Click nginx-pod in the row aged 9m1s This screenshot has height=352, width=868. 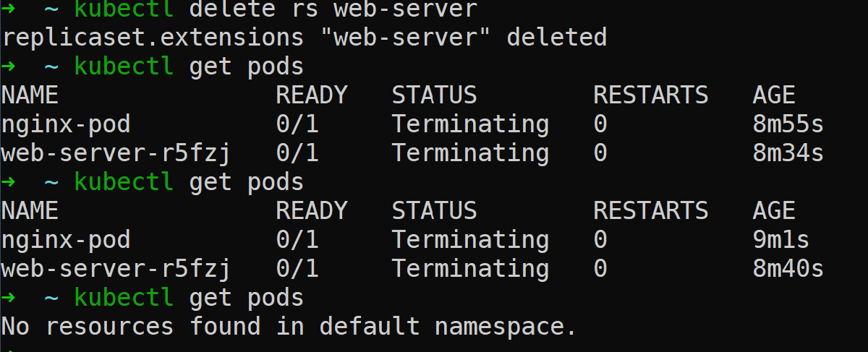(65, 240)
